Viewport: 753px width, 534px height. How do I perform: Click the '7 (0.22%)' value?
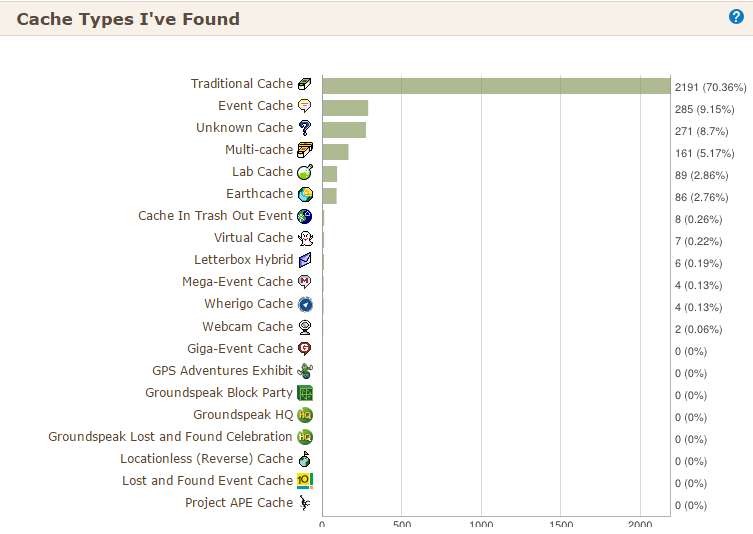click(698, 242)
